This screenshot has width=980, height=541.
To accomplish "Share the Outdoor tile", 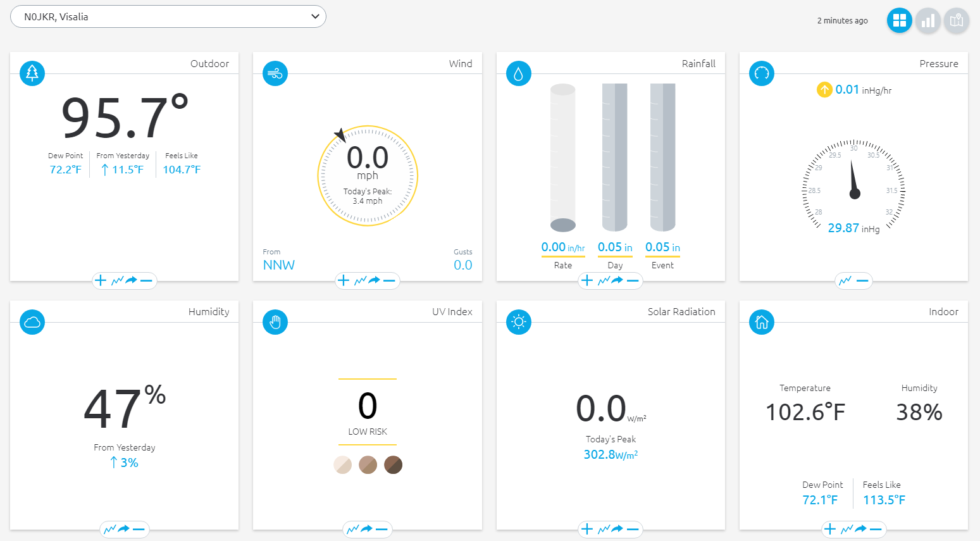I will (x=132, y=280).
